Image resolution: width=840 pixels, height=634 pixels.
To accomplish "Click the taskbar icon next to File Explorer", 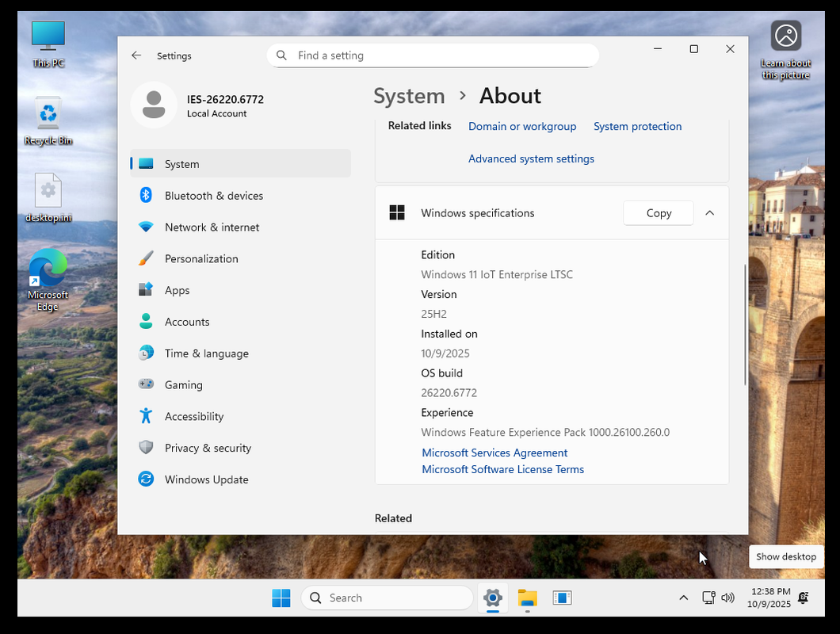I will (562, 598).
